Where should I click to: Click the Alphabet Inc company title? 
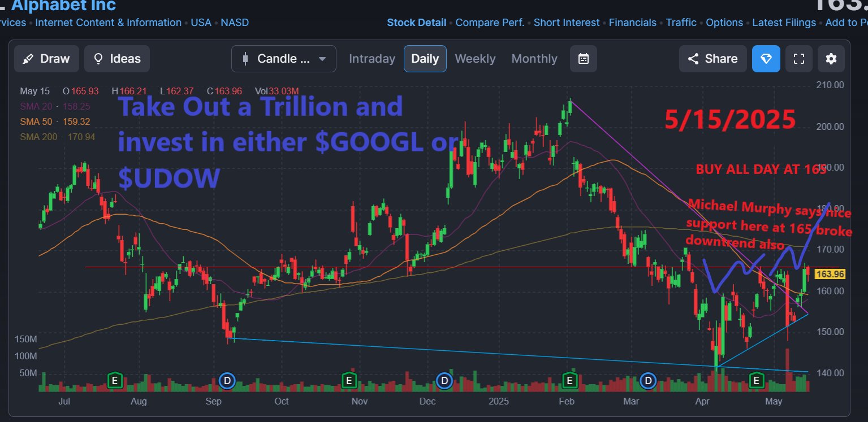[63, 6]
